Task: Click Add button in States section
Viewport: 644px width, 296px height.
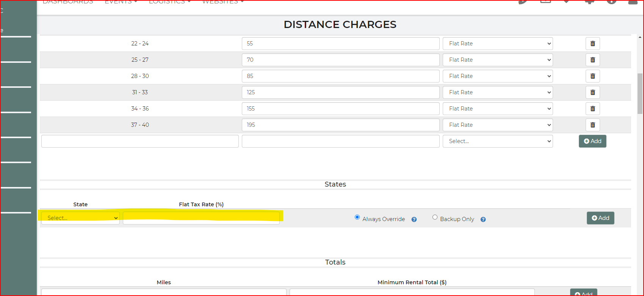Action: pos(600,218)
